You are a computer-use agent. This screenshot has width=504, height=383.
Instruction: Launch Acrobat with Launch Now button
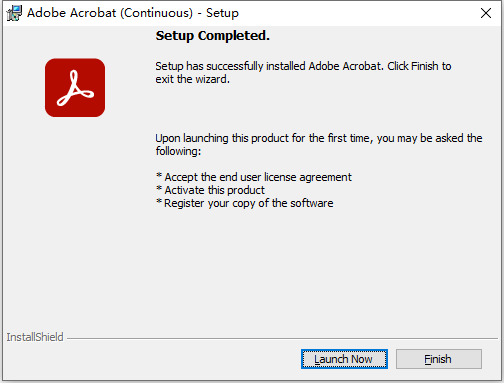coord(344,359)
